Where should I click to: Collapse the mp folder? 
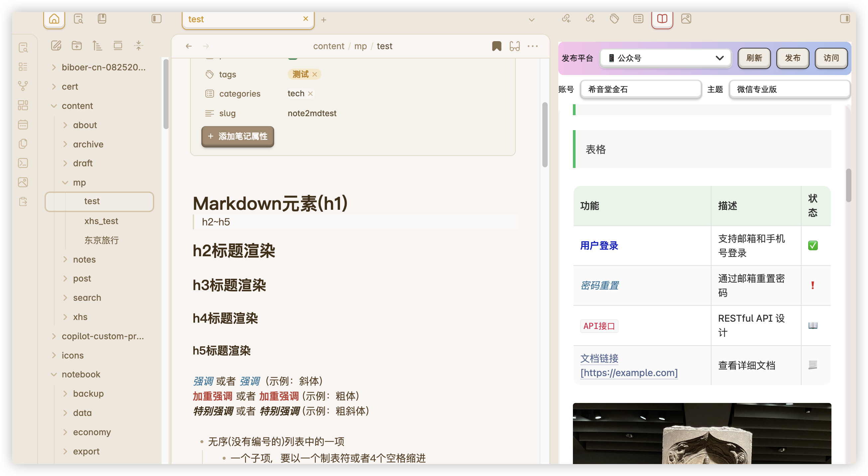[65, 183]
